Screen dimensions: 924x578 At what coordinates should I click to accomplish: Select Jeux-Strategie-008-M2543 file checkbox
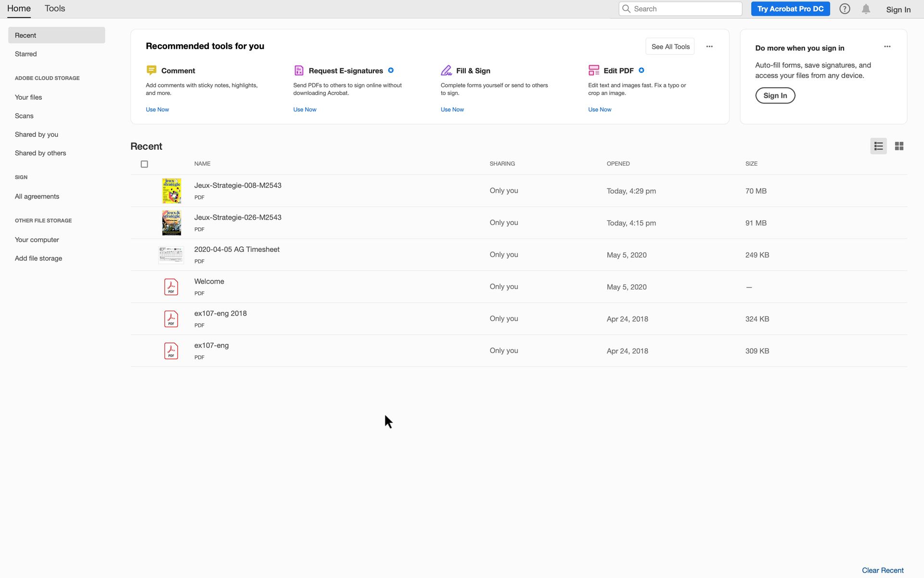[x=144, y=190]
